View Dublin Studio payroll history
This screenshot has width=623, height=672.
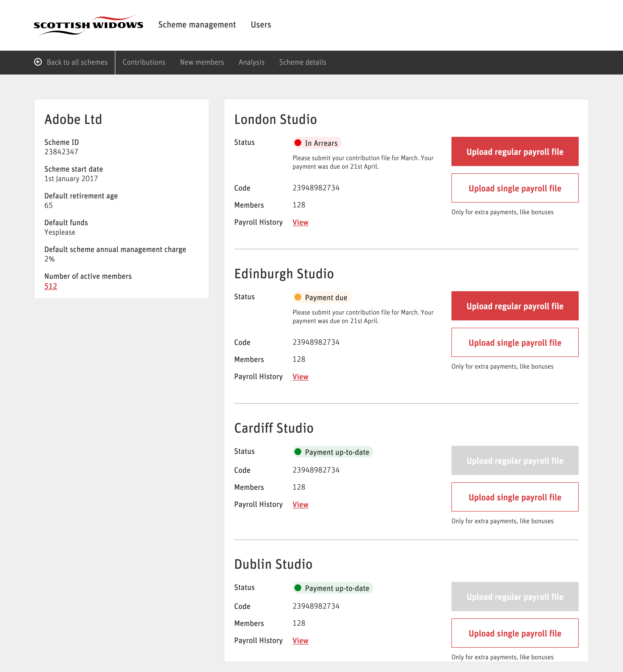point(300,641)
